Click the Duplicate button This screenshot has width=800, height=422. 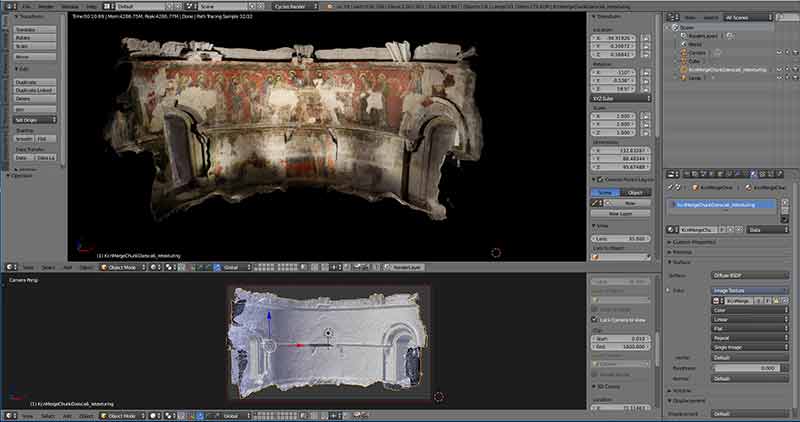(x=35, y=82)
